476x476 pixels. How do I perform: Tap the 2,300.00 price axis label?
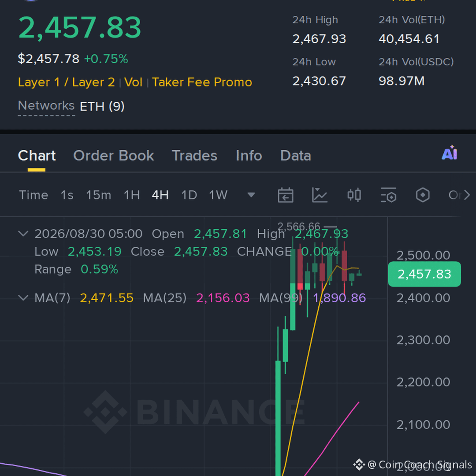423,340
